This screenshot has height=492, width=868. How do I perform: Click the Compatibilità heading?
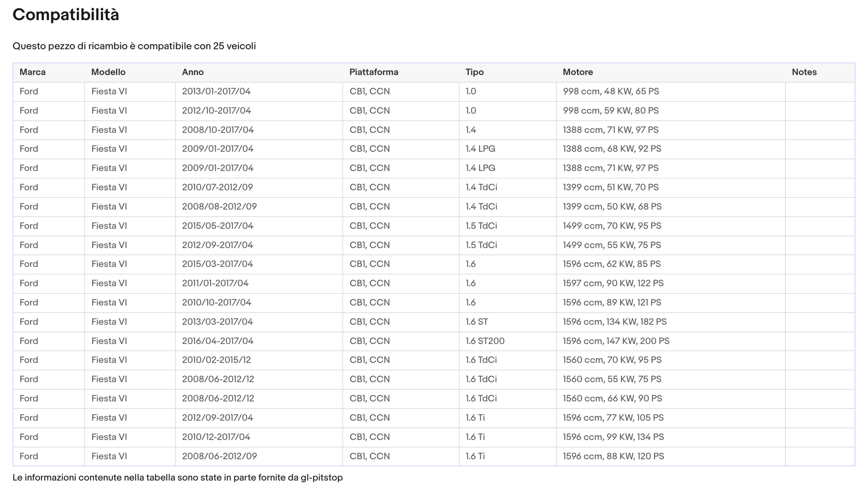click(x=66, y=15)
